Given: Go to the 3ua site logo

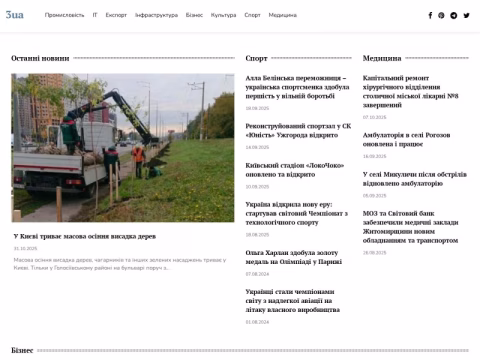Looking at the screenshot, I should point(15,15).
